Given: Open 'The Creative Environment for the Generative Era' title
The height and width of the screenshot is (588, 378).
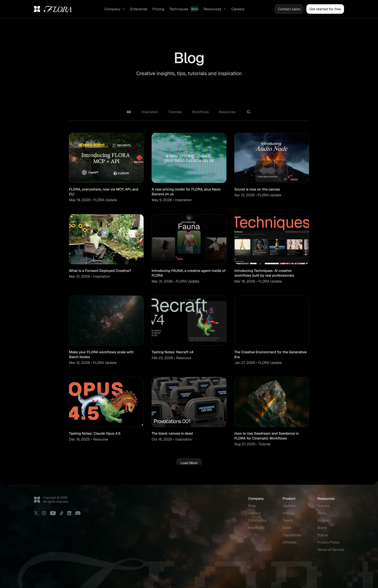Looking at the screenshot, I should click(x=270, y=354).
